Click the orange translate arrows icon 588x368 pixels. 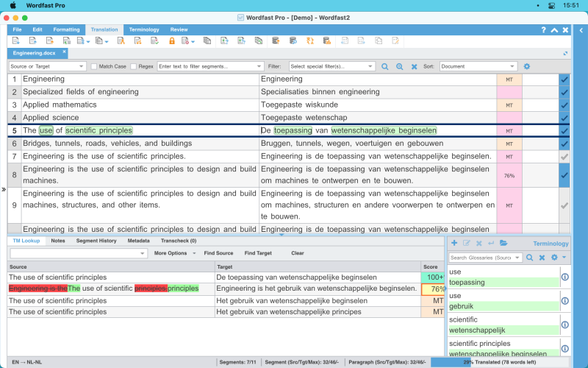(309, 41)
